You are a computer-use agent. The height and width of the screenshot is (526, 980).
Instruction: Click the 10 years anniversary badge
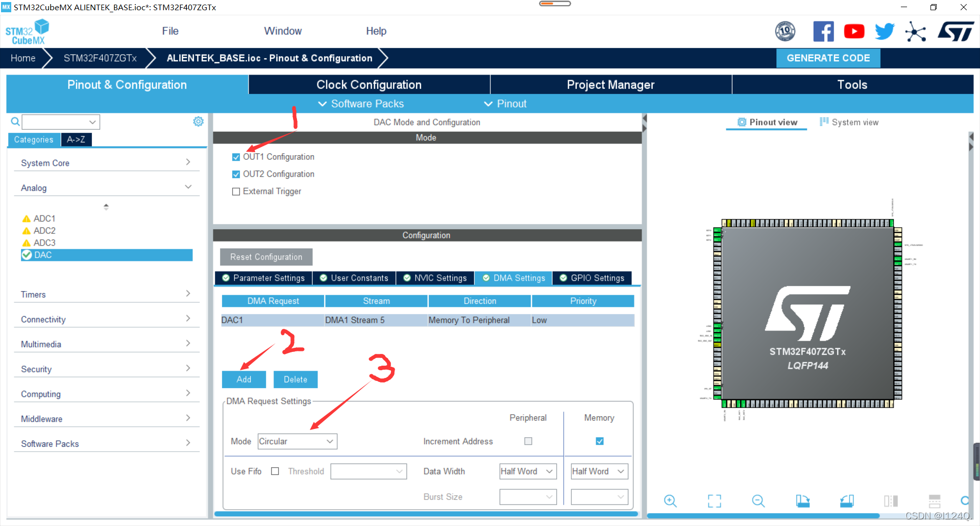(785, 32)
